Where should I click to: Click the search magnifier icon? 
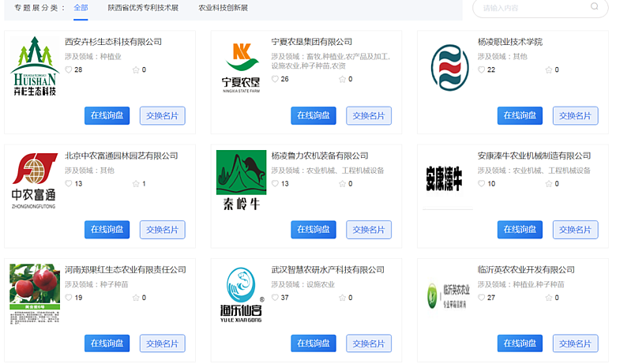coord(595,7)
